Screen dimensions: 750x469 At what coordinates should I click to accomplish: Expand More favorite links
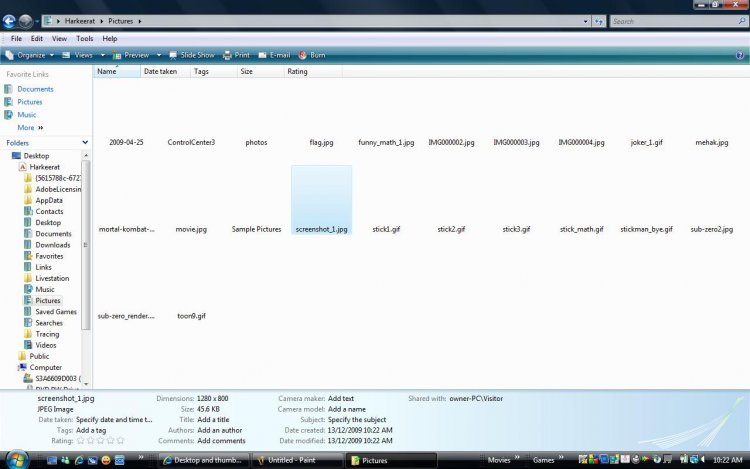[30, 128]
